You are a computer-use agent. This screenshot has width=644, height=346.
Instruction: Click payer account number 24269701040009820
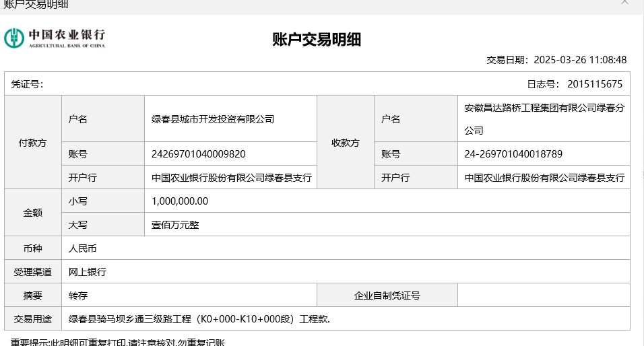[199, 154]
